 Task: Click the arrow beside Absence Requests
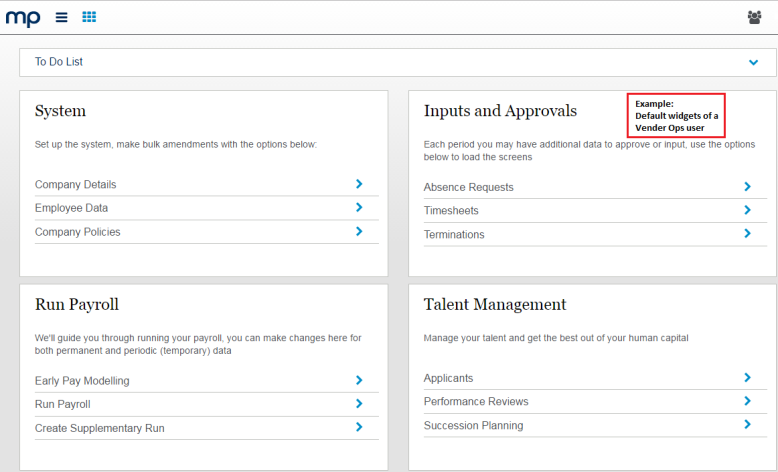[x=747, y=187]
